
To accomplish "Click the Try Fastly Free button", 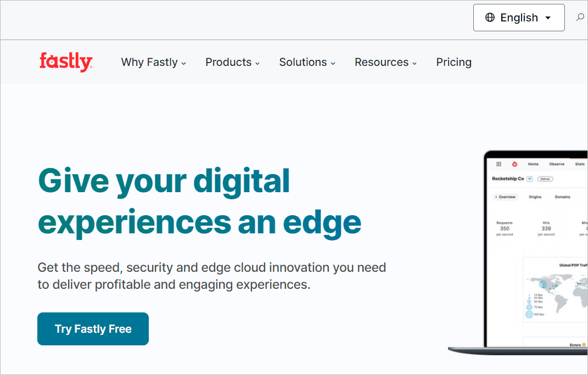I will [93, 328].
